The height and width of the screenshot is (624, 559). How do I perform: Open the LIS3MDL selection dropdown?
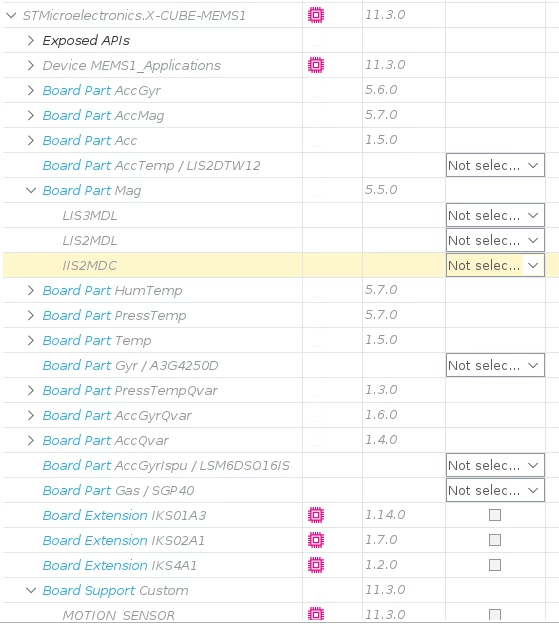(495, 215)
